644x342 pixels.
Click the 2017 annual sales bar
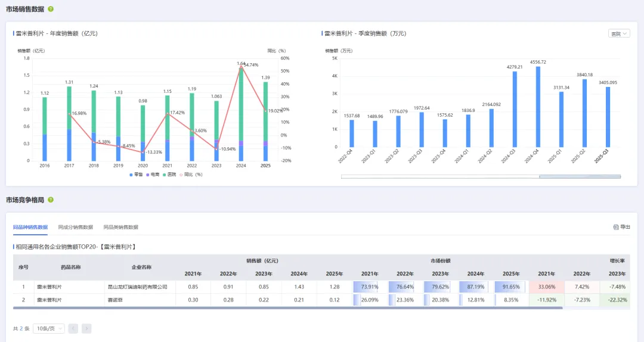69,123
